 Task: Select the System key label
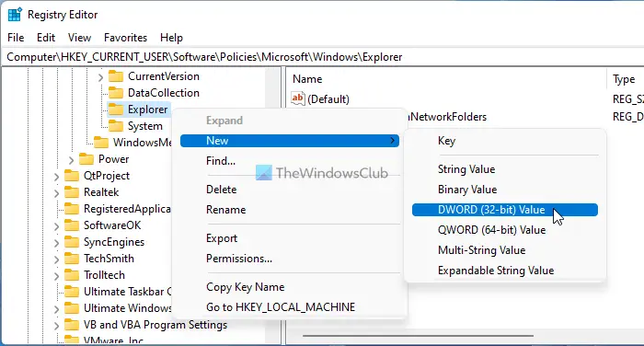click(145, 126)
